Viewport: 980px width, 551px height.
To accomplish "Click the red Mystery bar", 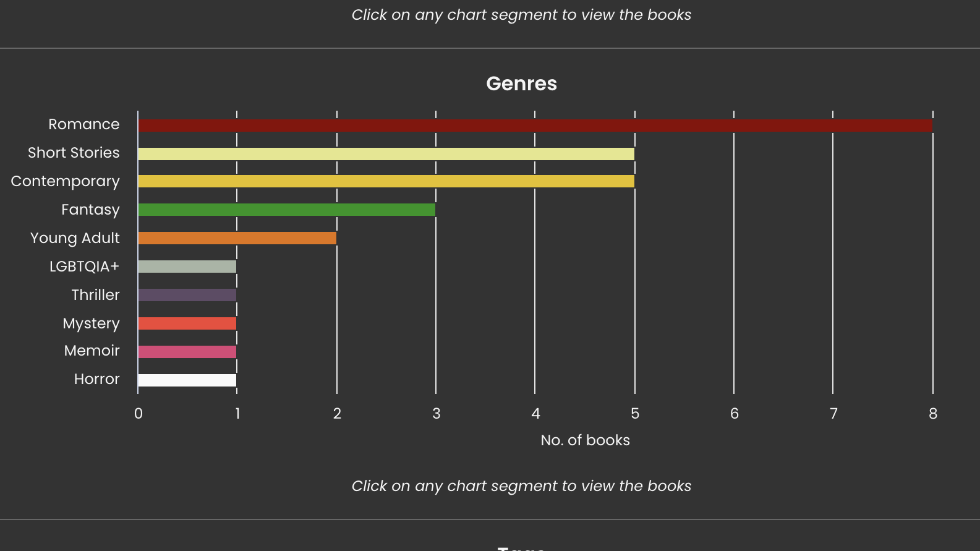I will click(x=187, y=323).
